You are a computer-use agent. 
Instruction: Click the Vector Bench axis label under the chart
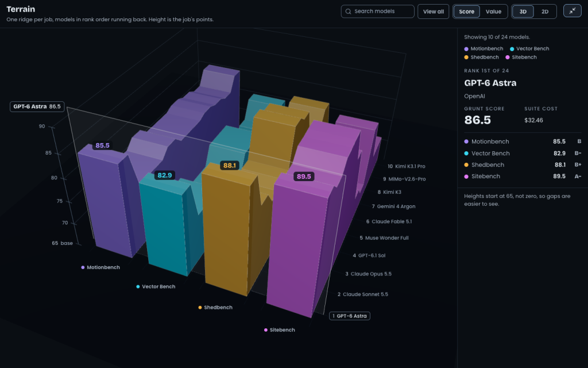point(156,286)
